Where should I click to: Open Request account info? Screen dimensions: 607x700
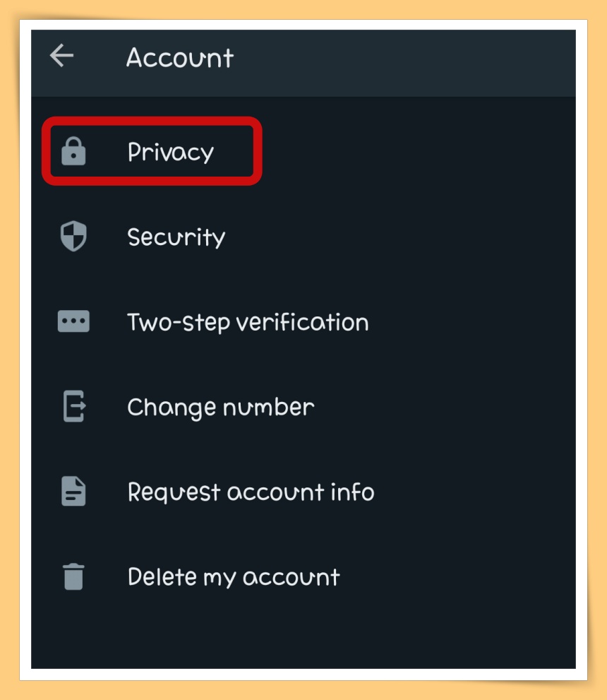click(x=303, y=491)
